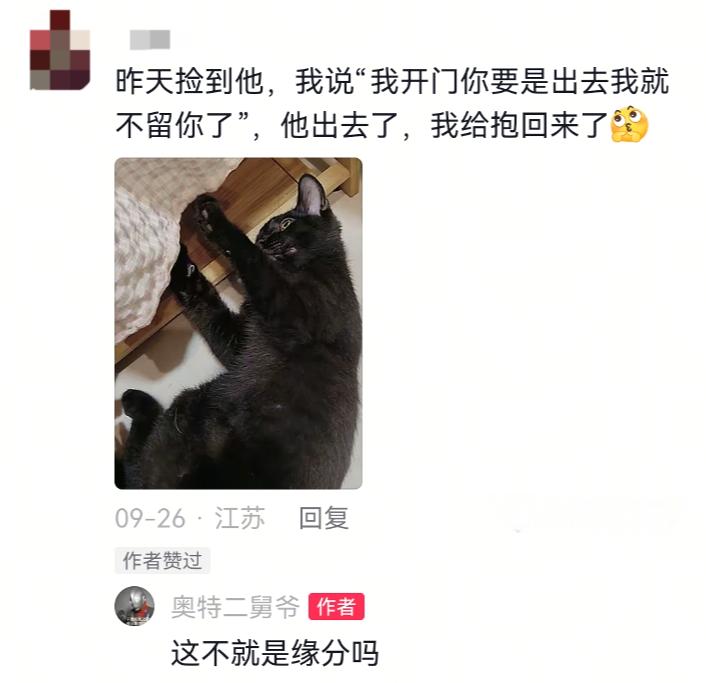Screen dimensions: 706x683
Task: Click the thinking face emoji
Action: (x=629, y=124)
